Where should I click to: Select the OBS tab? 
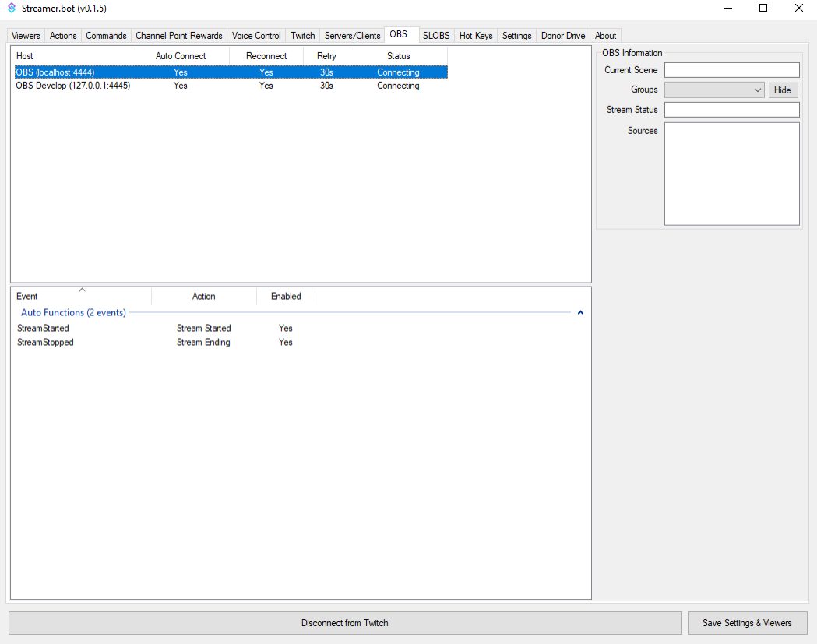399,34
